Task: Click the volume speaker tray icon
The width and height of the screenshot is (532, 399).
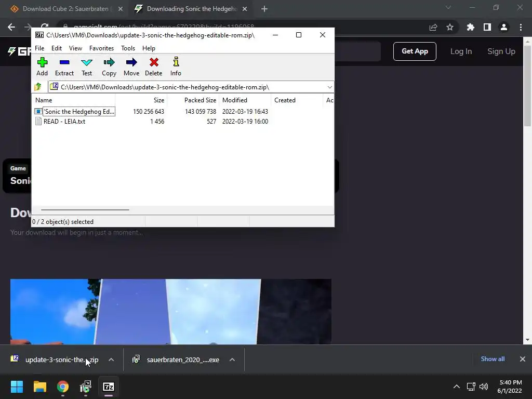Action: click(484, 387)
